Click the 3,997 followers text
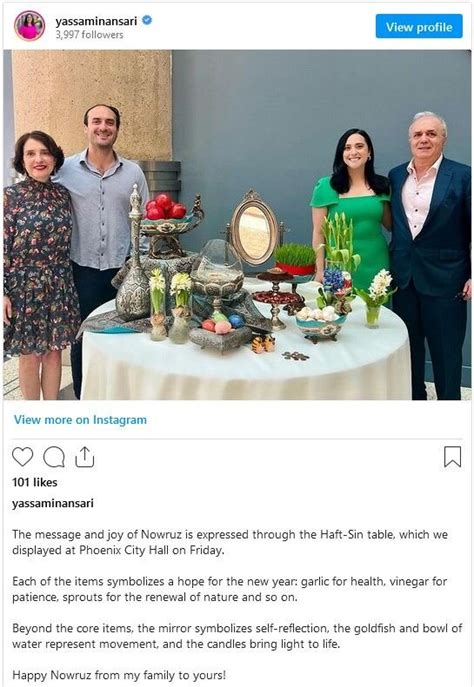 click(x=89, y=35)
